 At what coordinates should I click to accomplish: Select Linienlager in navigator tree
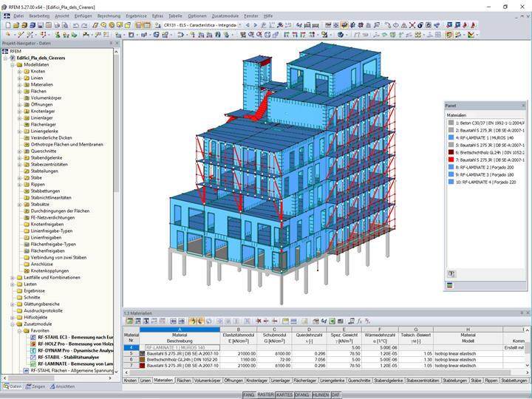[41, 117]
